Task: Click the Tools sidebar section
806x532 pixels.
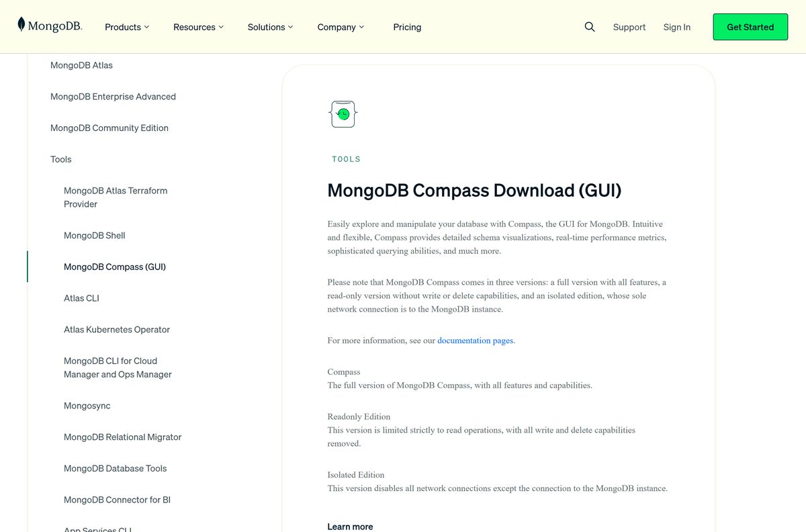Action: tap(60, 159)
